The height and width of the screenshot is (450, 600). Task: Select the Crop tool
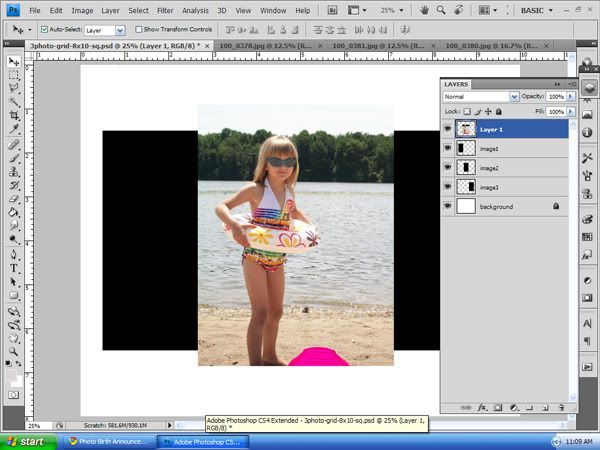click(x=14, y=115)
